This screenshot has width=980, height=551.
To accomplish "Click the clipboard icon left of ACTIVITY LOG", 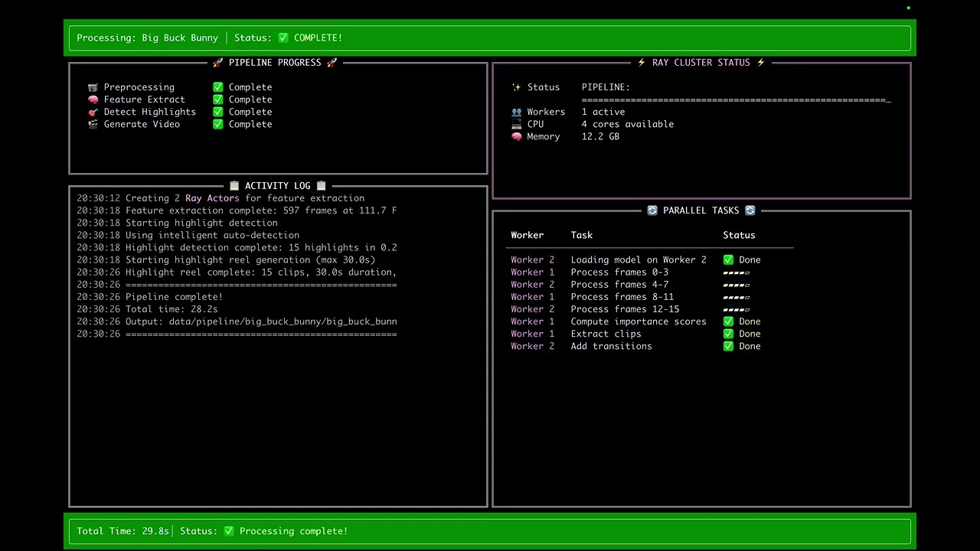I will (x=234, y=186).
